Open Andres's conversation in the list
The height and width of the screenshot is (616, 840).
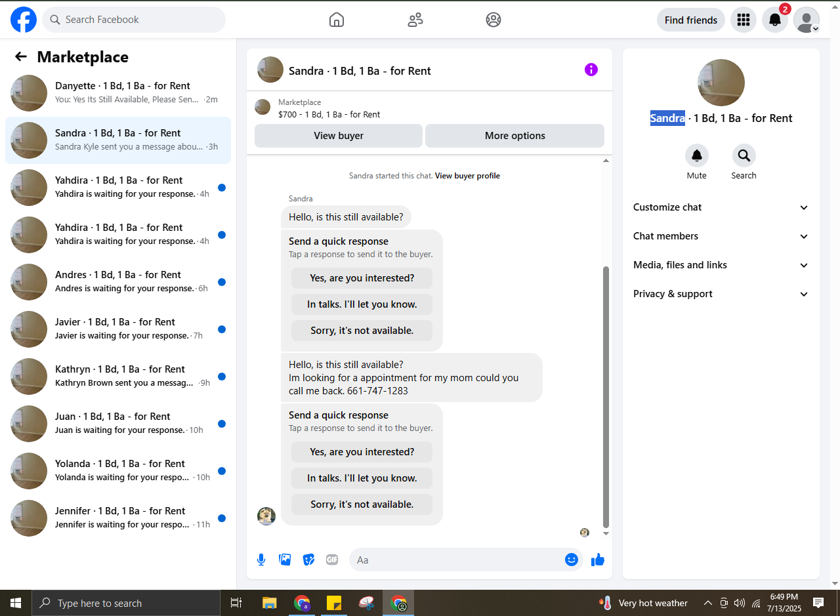[x=118, y=282]
